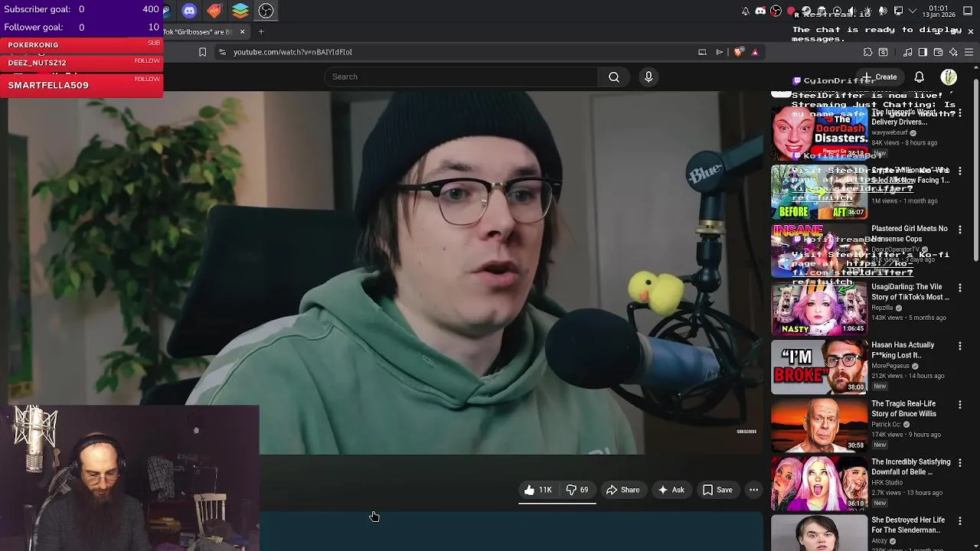Click the main video player frame

click(x=386, y=272)
